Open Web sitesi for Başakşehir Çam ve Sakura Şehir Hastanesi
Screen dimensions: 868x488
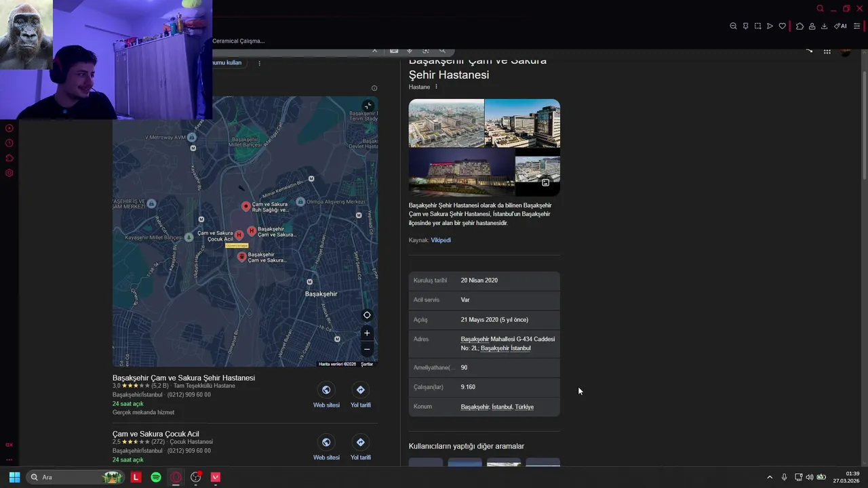[326, 396]
